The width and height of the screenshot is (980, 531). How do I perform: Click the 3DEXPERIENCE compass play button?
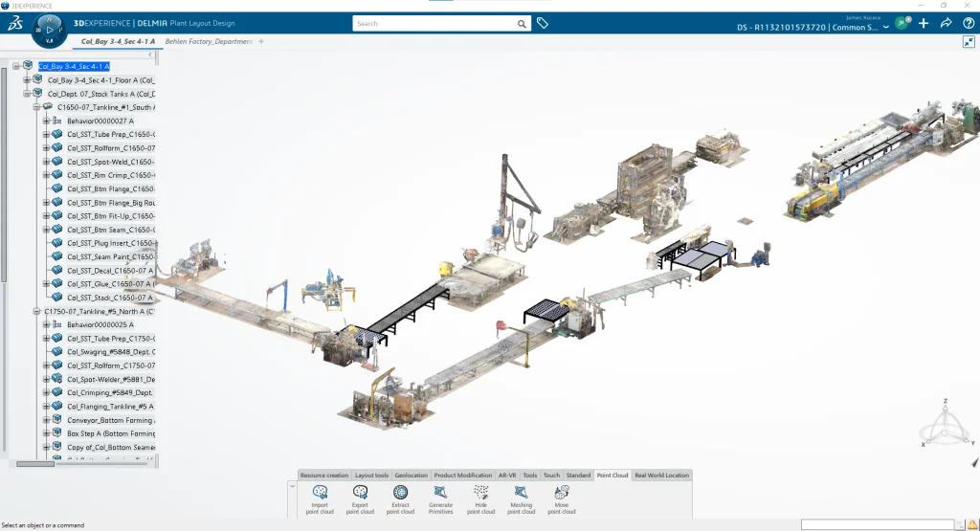tap(51, 30)
